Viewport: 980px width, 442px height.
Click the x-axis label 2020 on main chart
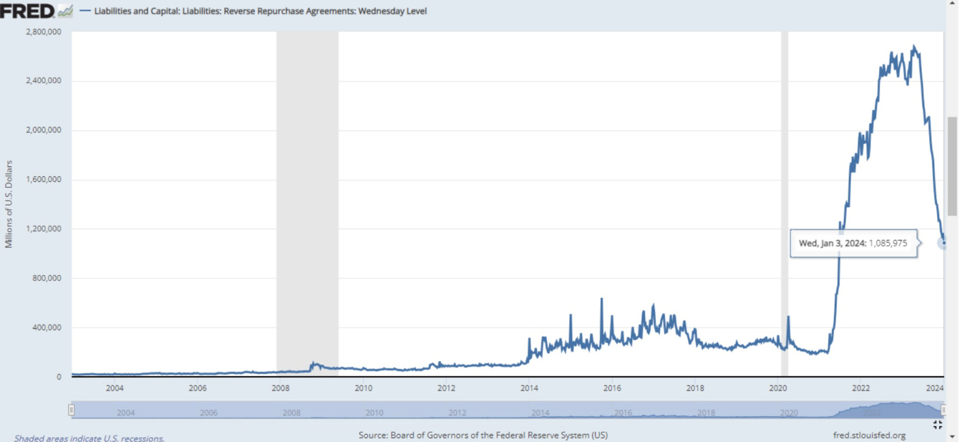pyautogui.click(x=778, y=388)
